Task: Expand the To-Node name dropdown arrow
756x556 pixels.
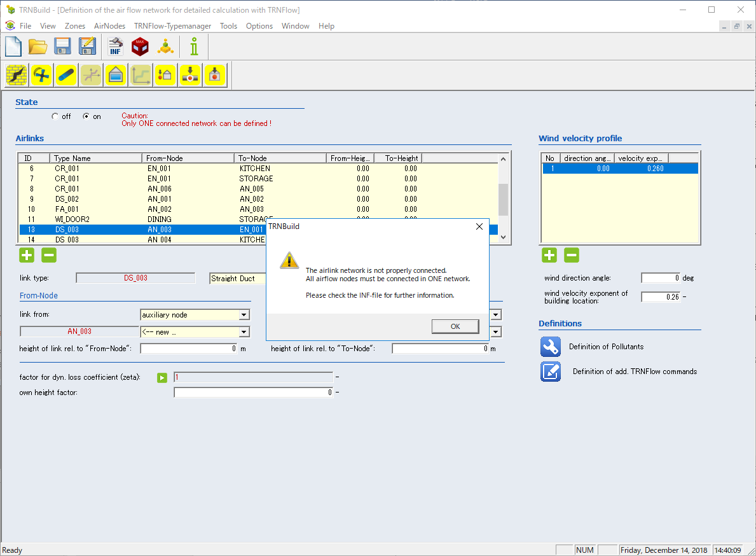Action: coord(496,332)
